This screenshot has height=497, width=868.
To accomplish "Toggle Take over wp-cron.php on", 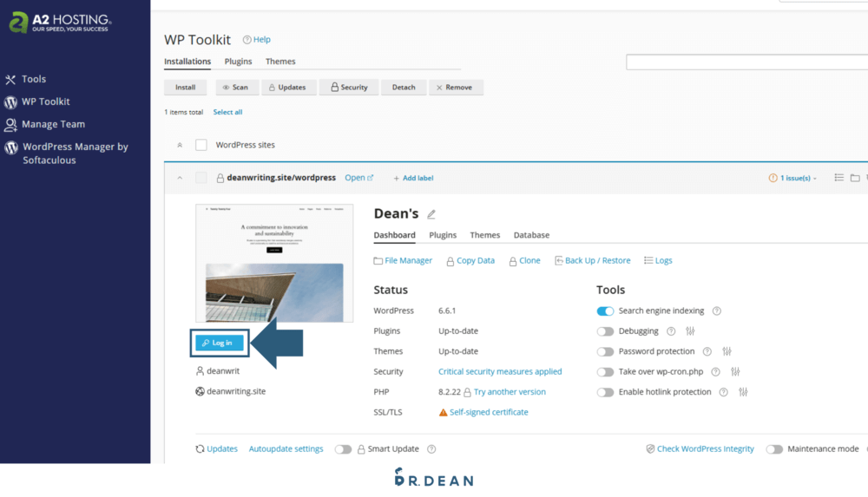I will point(605,372).
